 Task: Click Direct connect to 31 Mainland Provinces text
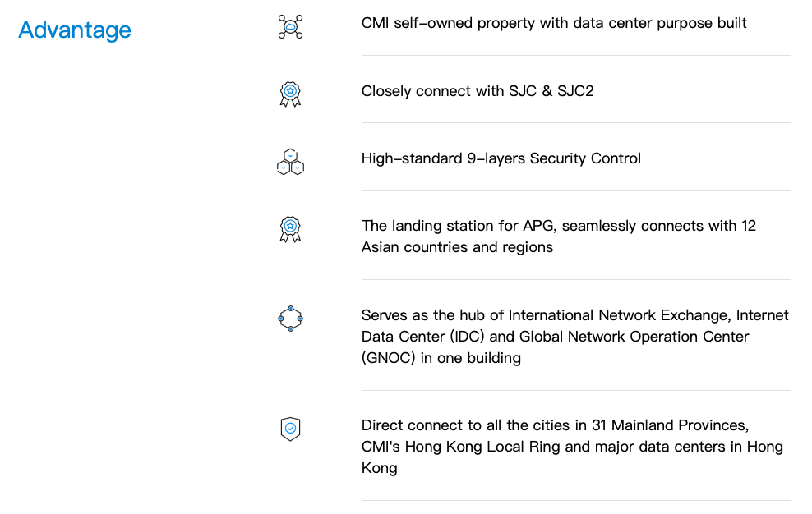click(x=555, y=425)
